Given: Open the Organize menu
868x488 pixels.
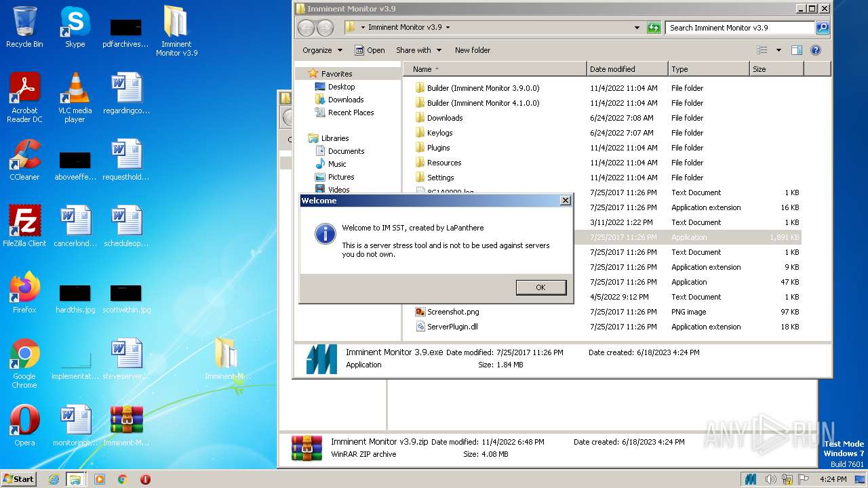Looking at the screenshot, I should click(x=323, y=50).
